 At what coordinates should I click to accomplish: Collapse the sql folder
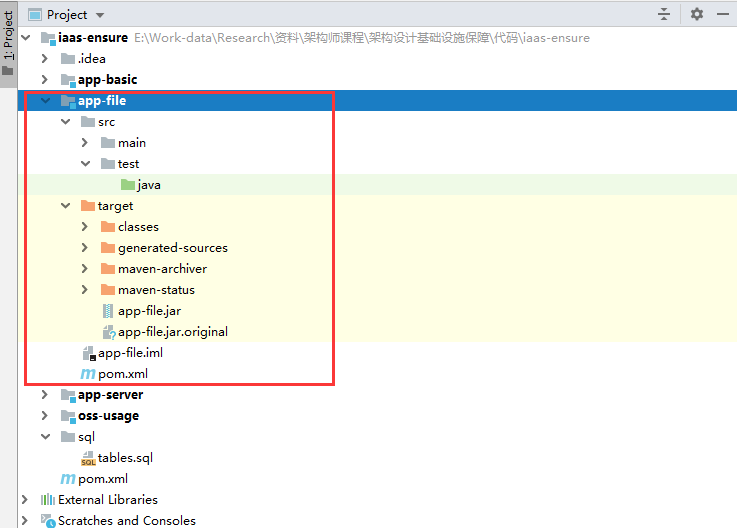point(45,437)
